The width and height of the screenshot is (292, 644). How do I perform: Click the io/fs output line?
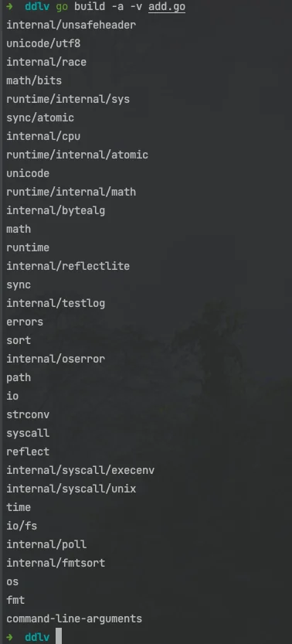22,526
